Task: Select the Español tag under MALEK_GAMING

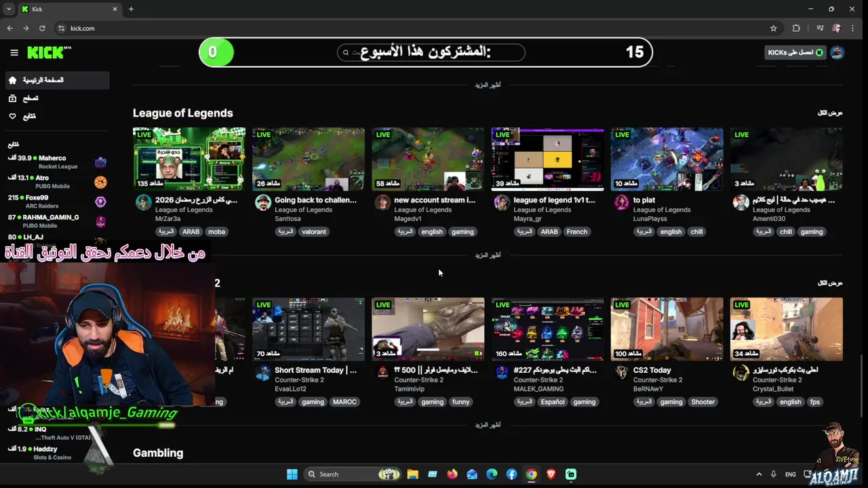Action: [552, 402]
